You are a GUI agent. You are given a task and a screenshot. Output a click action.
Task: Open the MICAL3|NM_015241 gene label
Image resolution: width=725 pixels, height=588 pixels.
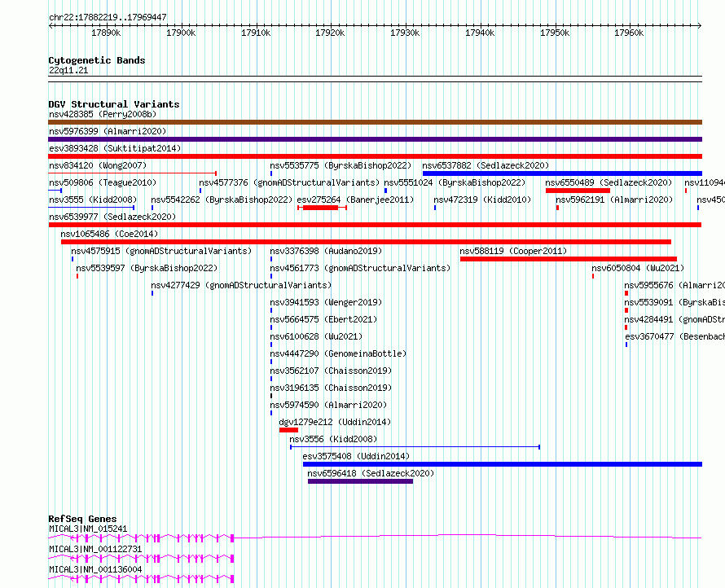[88, 529]
